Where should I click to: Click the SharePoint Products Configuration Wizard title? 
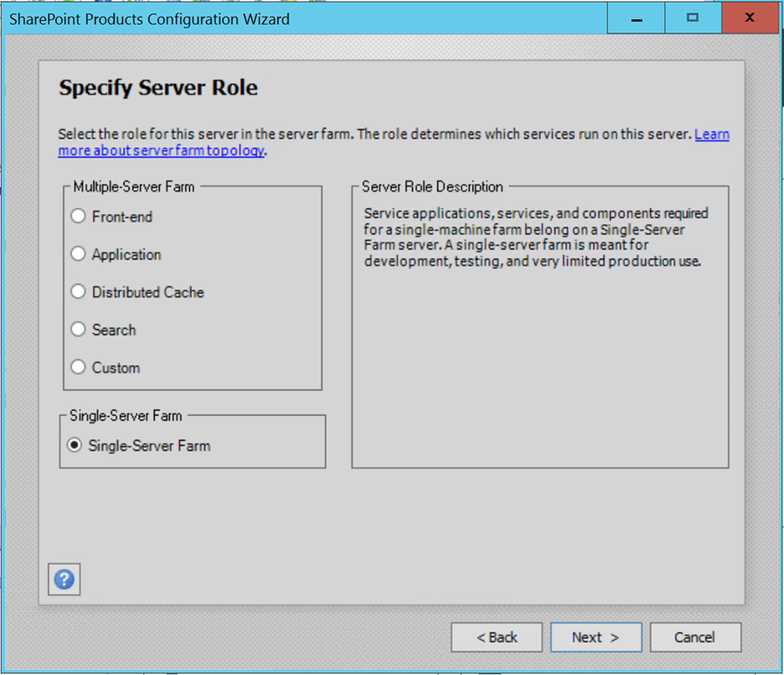click(x=149, y=19)
